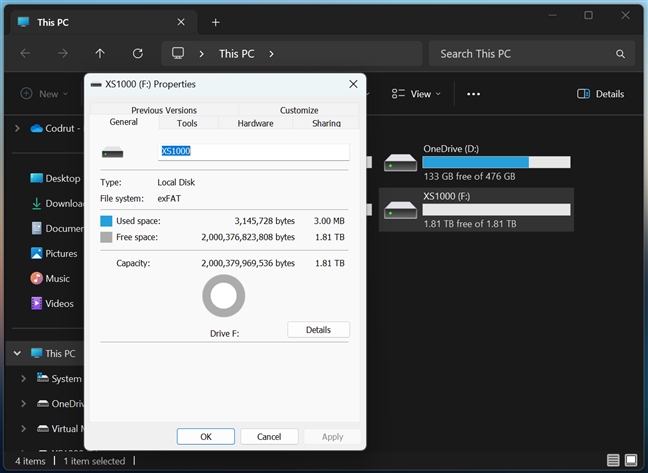Click the This PC tab monitor icon
This screenshot has height=473, width=648.
pyautogui.click(x=24, y=22)
